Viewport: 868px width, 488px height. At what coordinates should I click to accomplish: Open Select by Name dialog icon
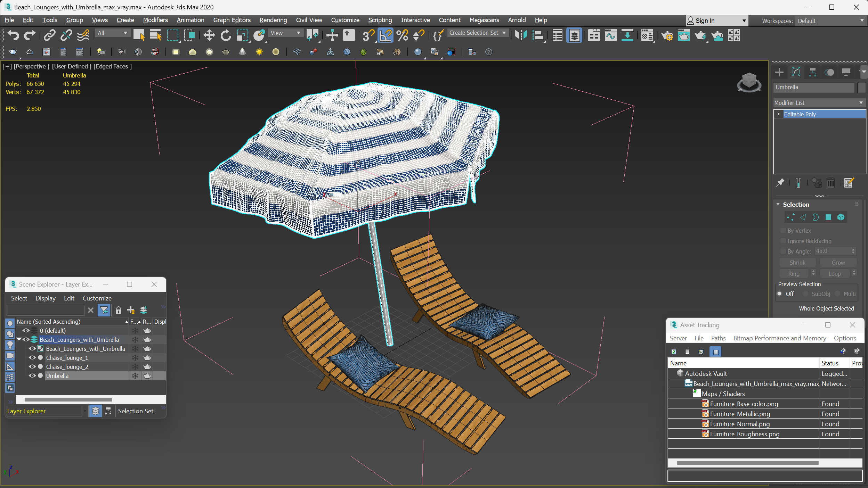pos(156,35)
